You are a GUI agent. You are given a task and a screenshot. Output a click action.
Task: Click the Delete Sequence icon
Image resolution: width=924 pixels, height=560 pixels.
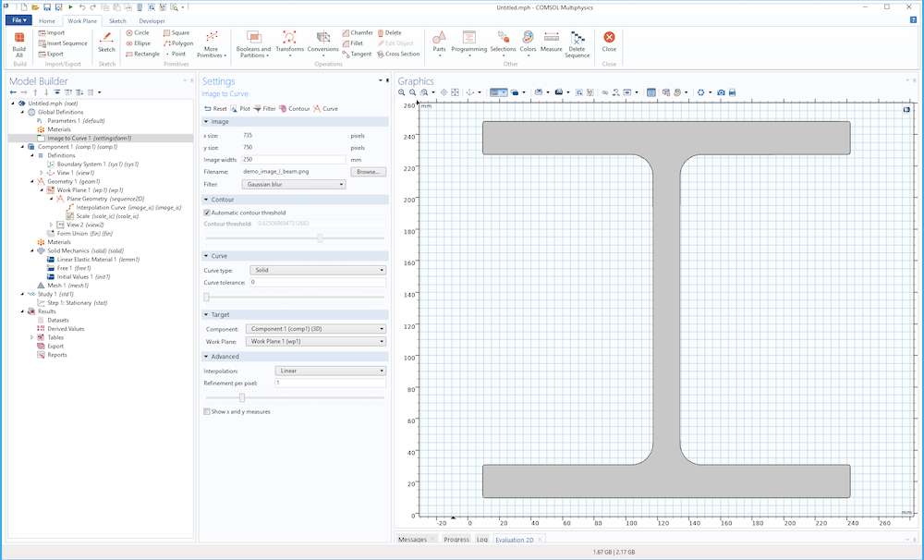[577, 44]
